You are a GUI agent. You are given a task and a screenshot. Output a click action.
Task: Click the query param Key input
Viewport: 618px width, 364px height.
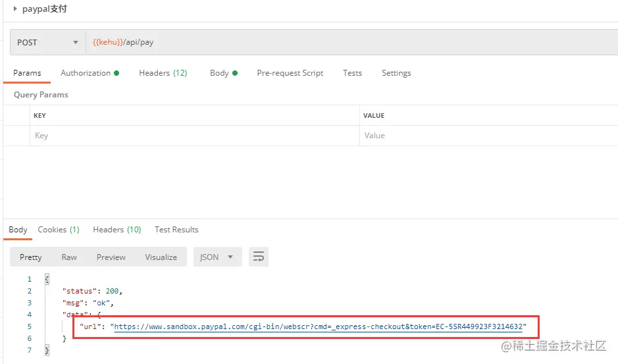194,136
